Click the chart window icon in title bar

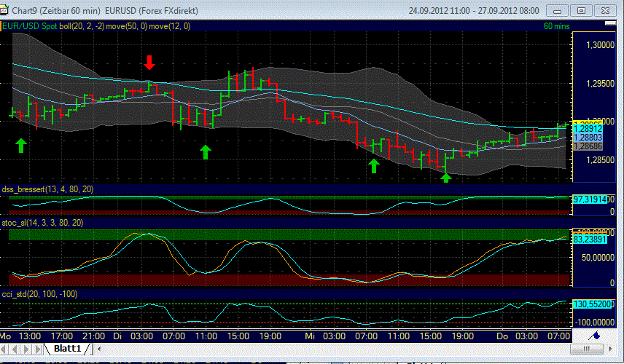[x=4, y=10]
